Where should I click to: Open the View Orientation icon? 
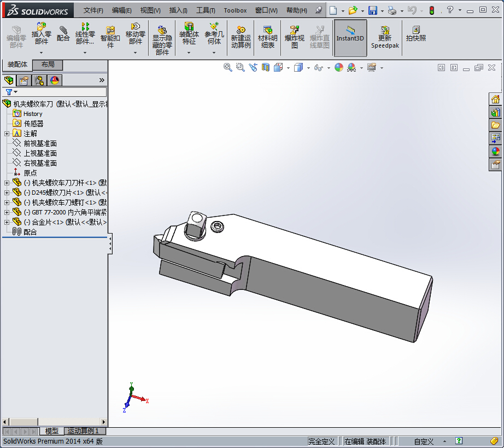tap(278, 67)
